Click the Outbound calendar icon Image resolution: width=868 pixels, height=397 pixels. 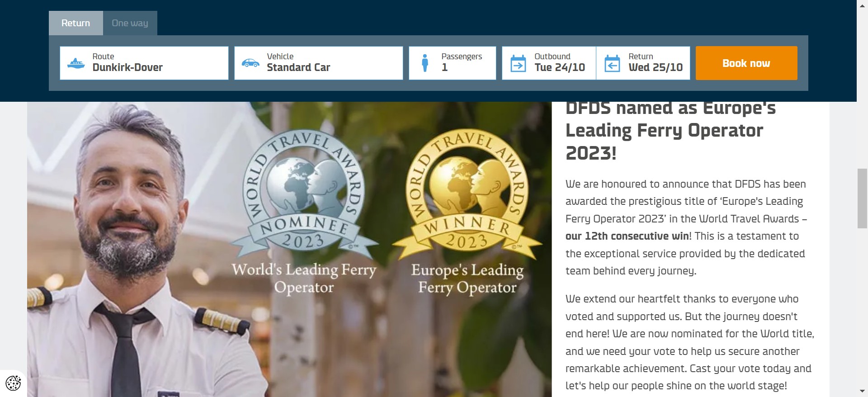[x=518, y=63]
